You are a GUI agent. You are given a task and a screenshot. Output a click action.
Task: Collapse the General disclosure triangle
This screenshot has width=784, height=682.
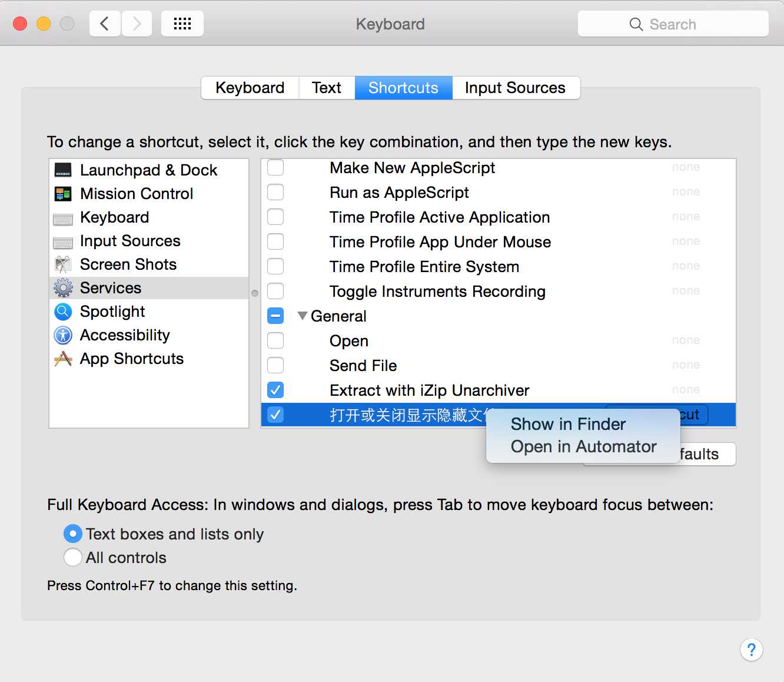point(302,316)
